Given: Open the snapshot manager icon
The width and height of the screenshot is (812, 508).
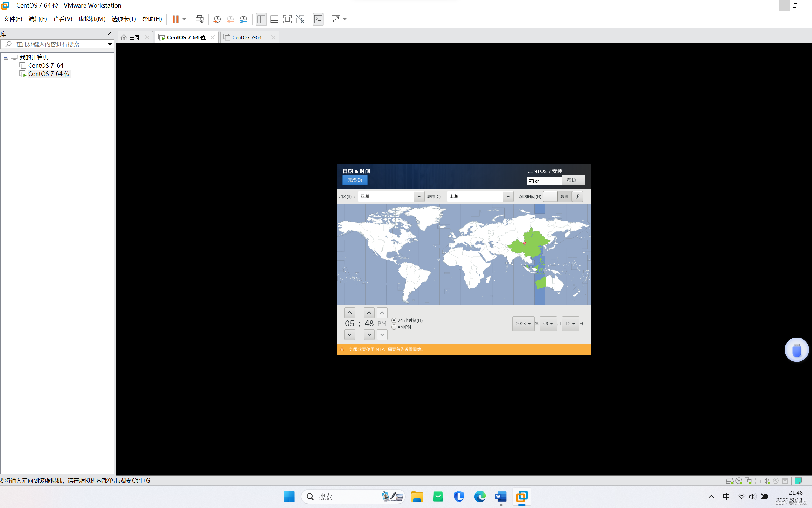Looking at the screenshot, I should point(244,19).
